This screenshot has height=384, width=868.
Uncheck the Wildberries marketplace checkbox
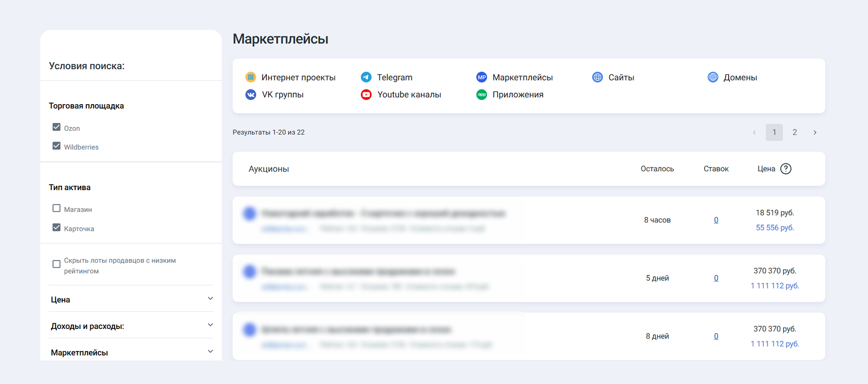coord(57,146)
